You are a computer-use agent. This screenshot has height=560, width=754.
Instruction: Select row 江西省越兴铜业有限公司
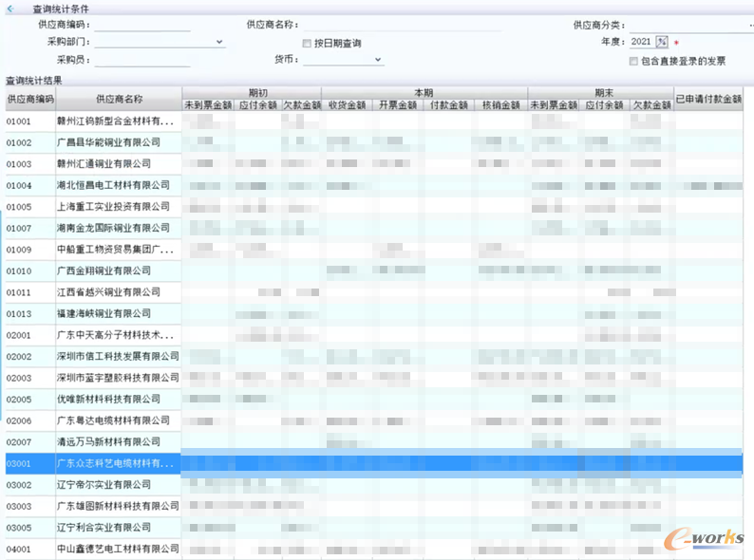(x=374, y=292)
